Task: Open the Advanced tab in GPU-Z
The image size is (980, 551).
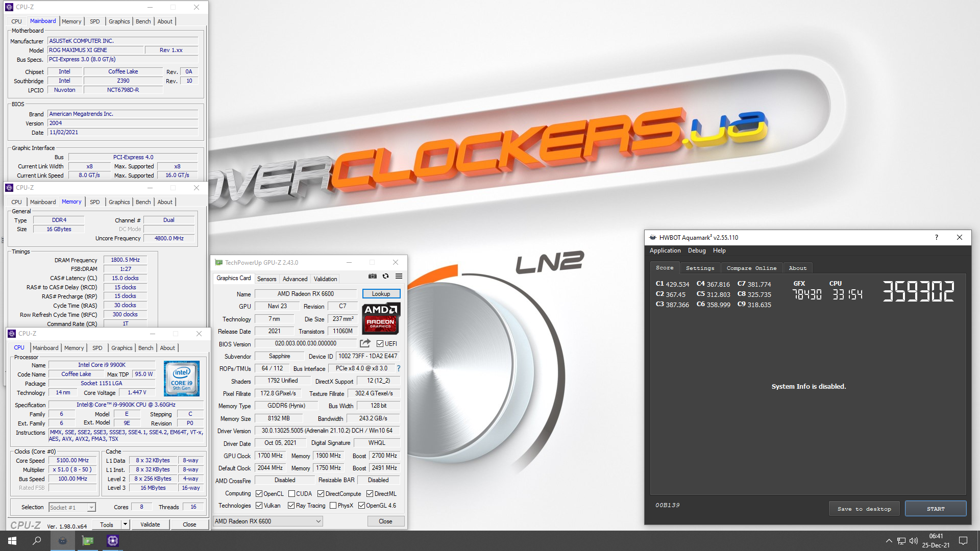Action: coord(295,279)
